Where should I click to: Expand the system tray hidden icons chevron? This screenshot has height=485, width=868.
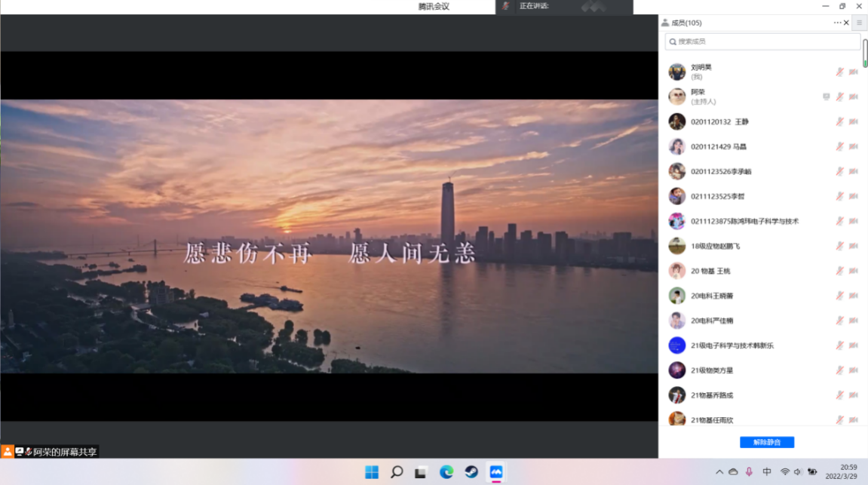[719, 472]
